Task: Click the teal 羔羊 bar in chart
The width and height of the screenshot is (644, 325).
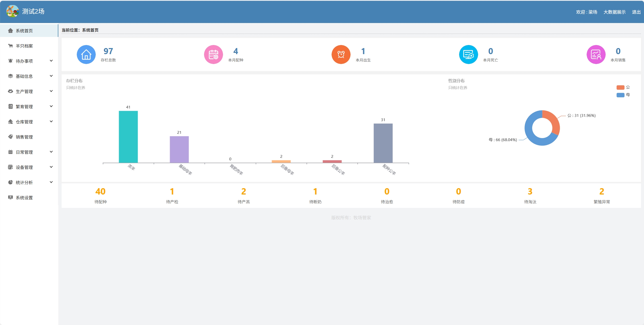Action: click(128, 137)
